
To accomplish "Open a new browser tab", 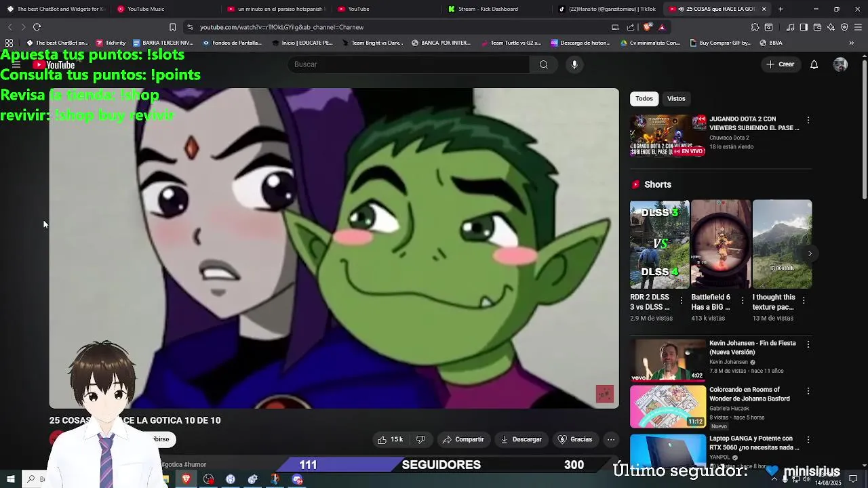I will tap(781, 9).
